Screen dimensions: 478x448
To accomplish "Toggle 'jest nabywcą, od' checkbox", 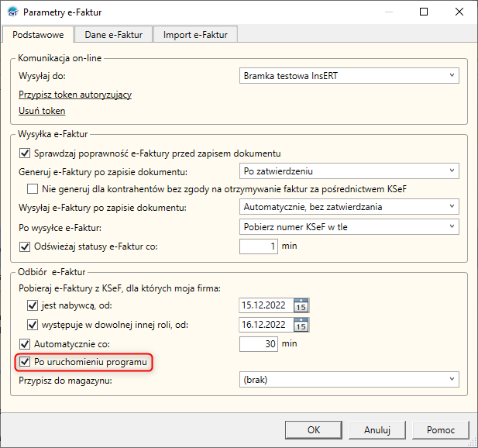I will tap(33, 305).
